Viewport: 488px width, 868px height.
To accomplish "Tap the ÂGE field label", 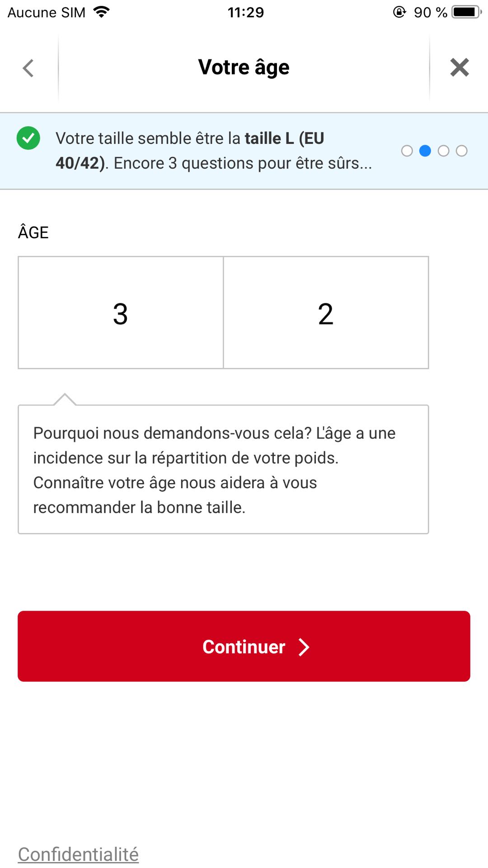I will pyautogui.click(x=33, y=232).
